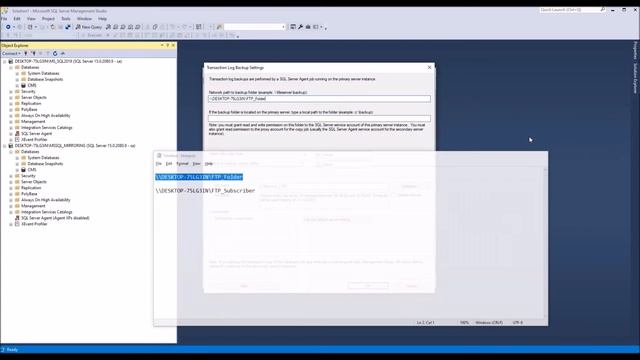Click the Save All toolbar icon
This screenshot has width=640, height=360.
pyautogui.click(x=68, y=27)
